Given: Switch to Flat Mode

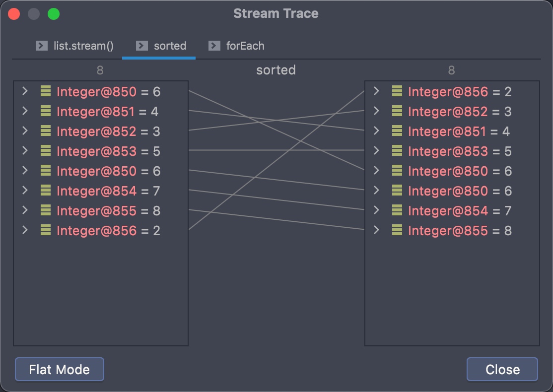Looking at the screenshot, I should 60,370.
